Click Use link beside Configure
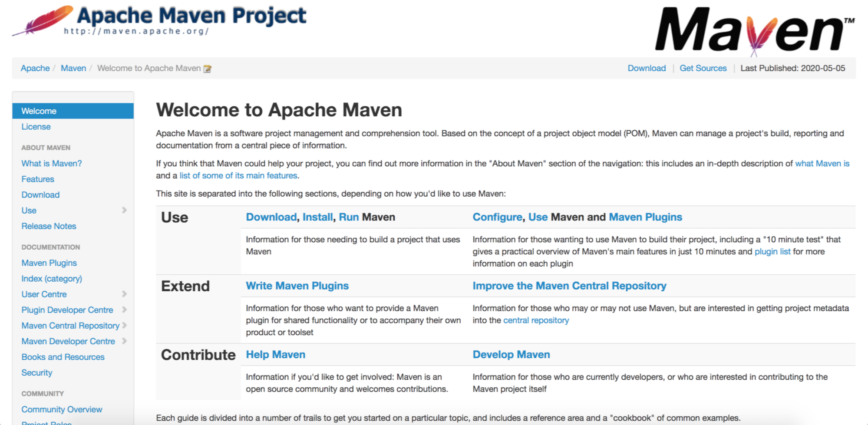 coord(538,217)
